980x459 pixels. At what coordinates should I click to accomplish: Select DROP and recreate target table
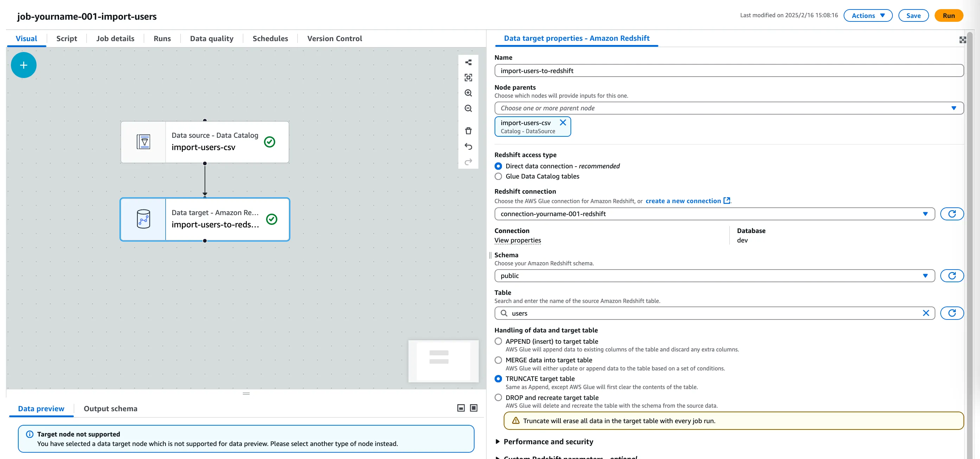498,397
